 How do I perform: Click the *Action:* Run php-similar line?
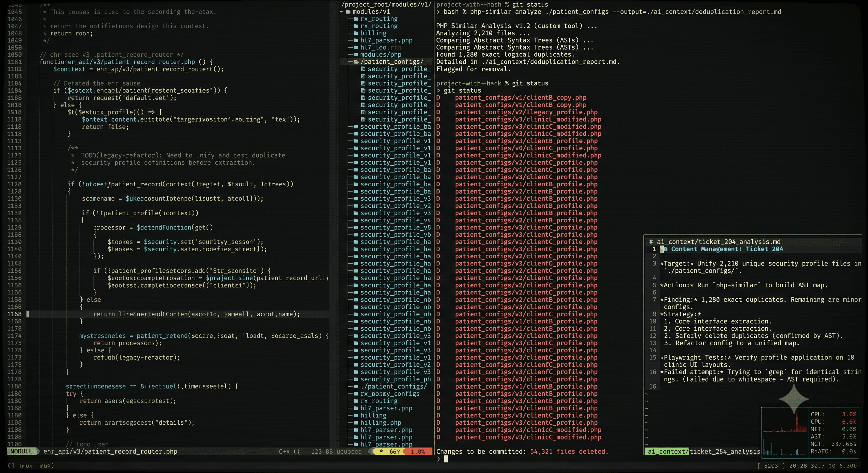(744, 285)
